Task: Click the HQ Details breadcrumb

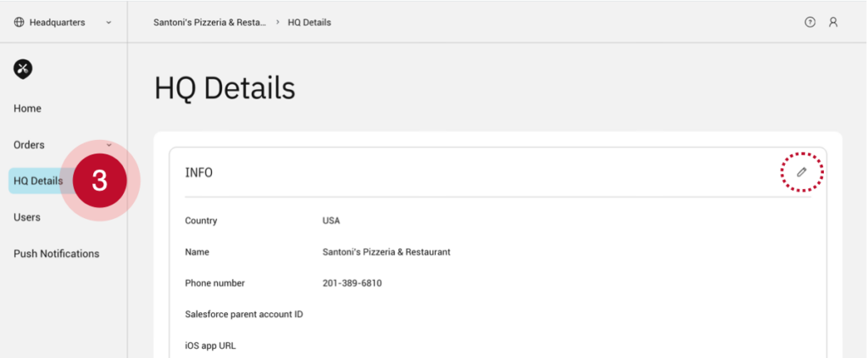Action: 309,22
